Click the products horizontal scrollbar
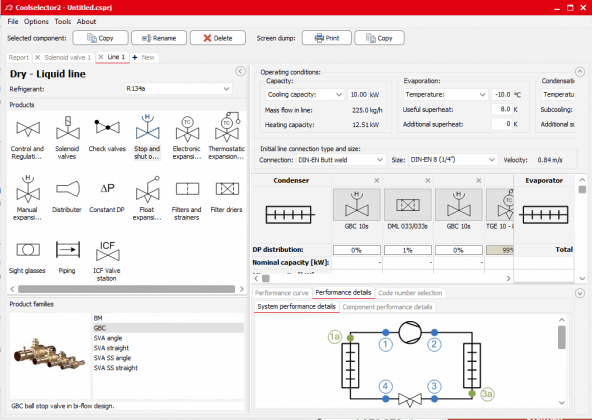 126,289
